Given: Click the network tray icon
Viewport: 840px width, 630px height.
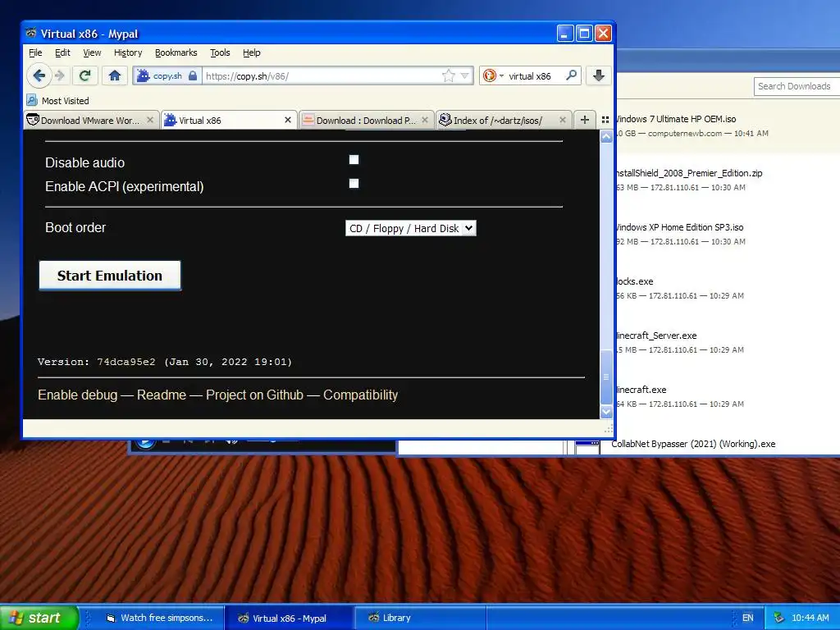Looking at the screenshot, I should [x=778, y=618].
